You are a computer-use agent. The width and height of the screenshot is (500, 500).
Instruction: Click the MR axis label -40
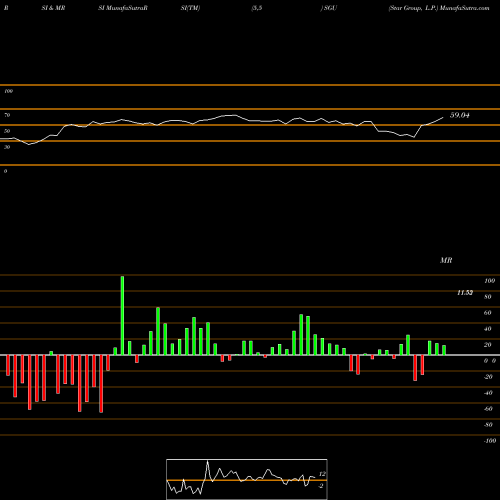pyautogui.click(x=488, y=393)
